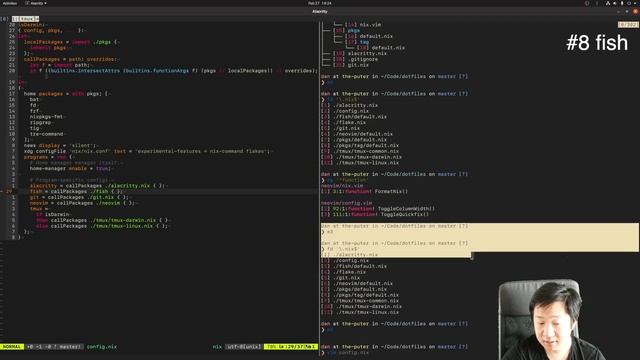Click the function! FormatNix() match line

click(364, 191)
